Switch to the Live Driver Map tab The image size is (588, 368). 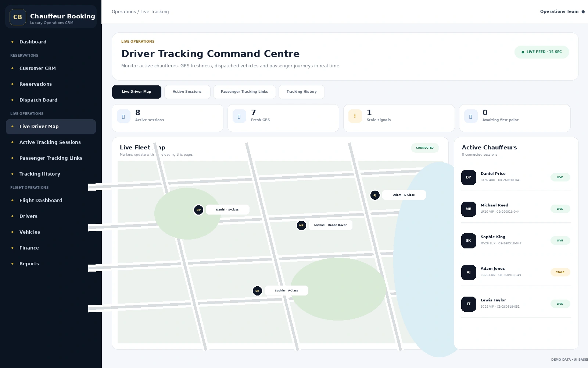tap(137, 92)
